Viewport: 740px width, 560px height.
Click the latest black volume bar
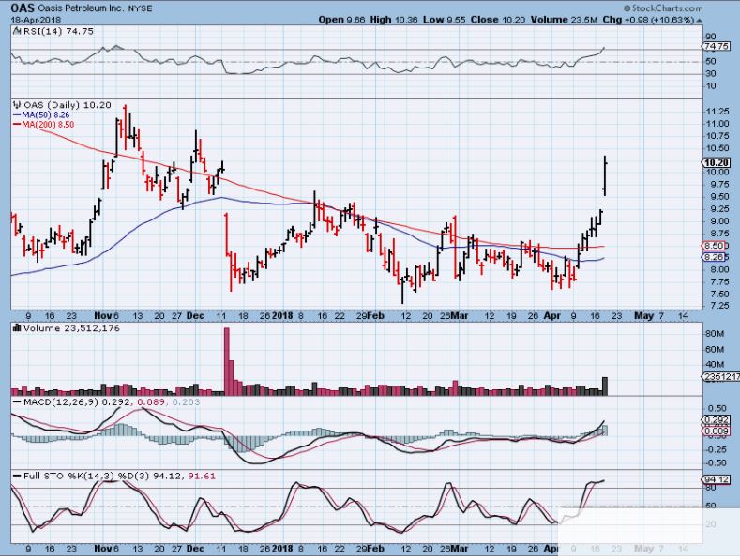[605, 386]
